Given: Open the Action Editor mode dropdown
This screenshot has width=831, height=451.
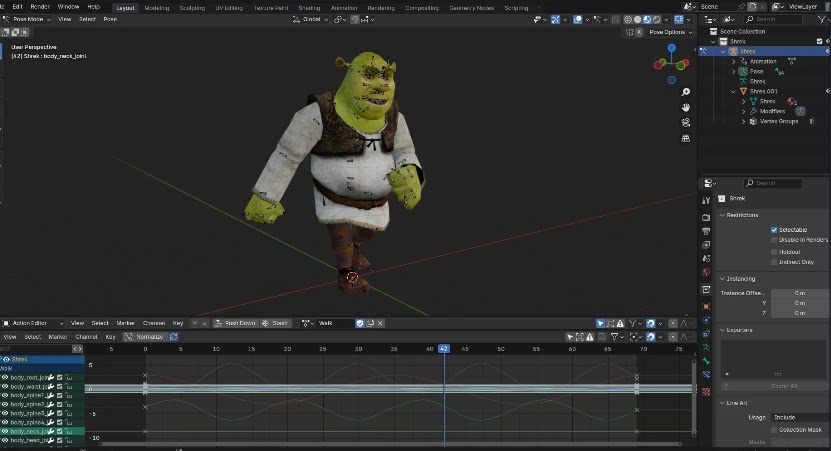Looking at the screenshot, I should click(33, 323).
